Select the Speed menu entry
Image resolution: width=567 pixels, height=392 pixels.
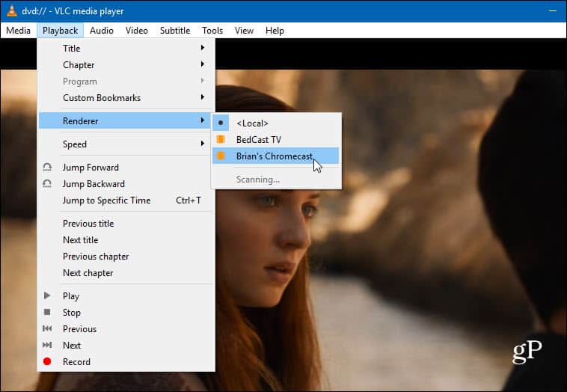(126, 144)
